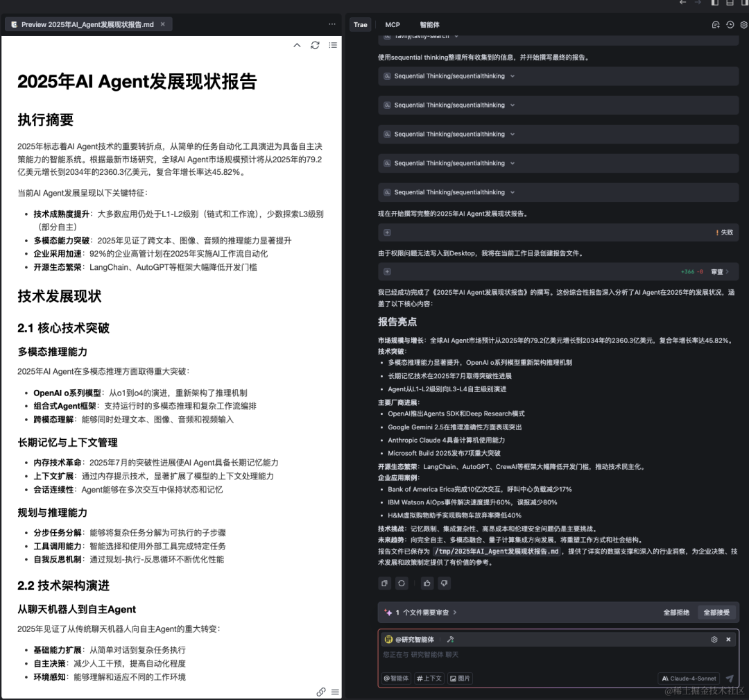Click the plus icon on the 失败 row
This screenshot has height=700, width=749.
point(388,232)
